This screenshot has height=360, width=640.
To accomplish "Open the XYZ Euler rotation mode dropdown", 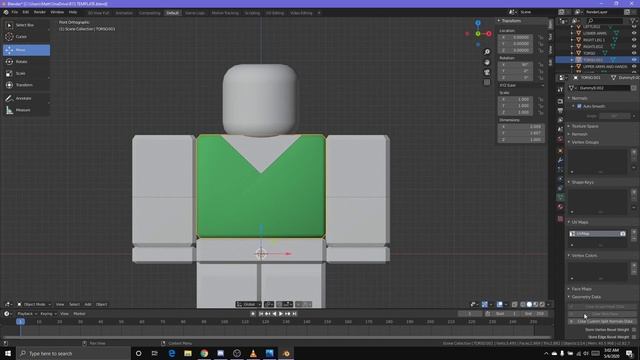I will tap(521, 85).
